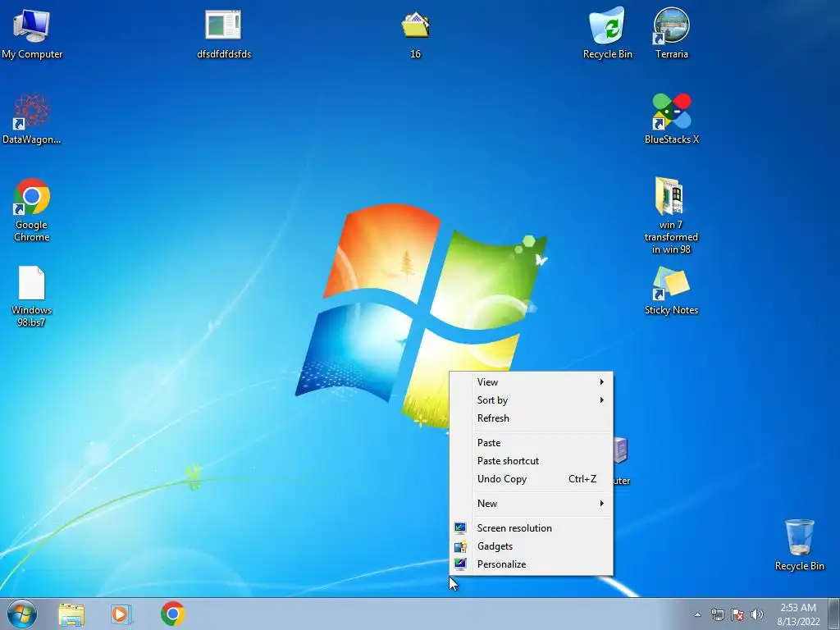Show hidden tray icons arrow
This screenshot has width=840, height=630.
pos(697,614)
